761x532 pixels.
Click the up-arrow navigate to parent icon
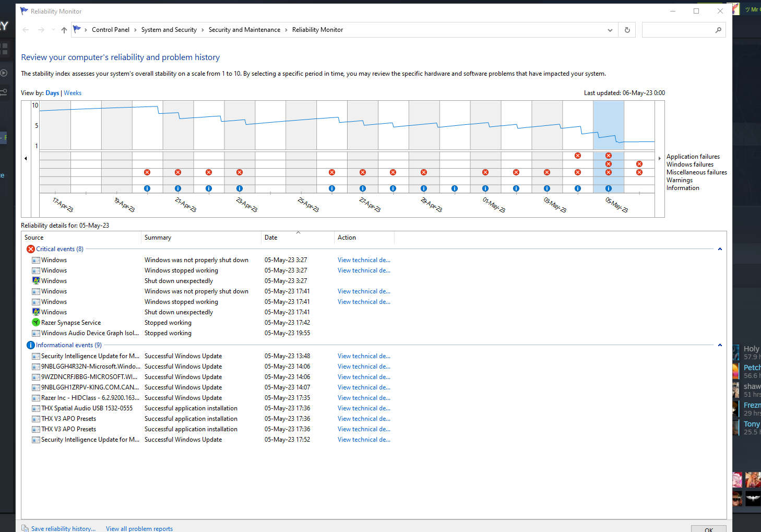coord(64,30)
